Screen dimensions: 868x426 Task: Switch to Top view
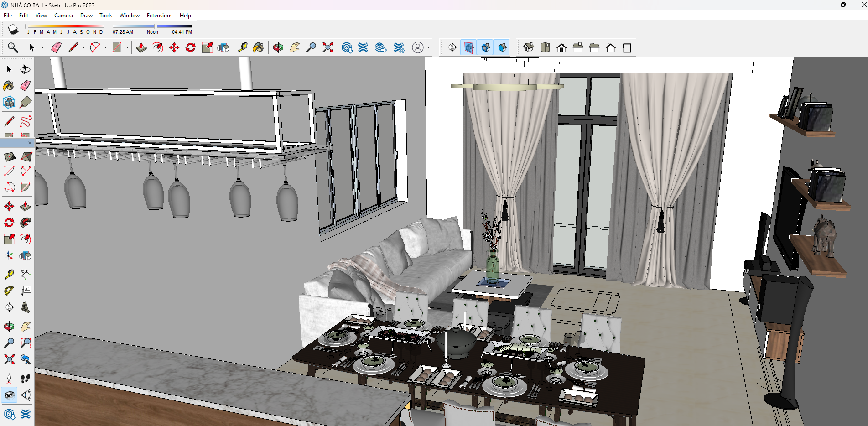pyautogui.click(x=545, y=47)
